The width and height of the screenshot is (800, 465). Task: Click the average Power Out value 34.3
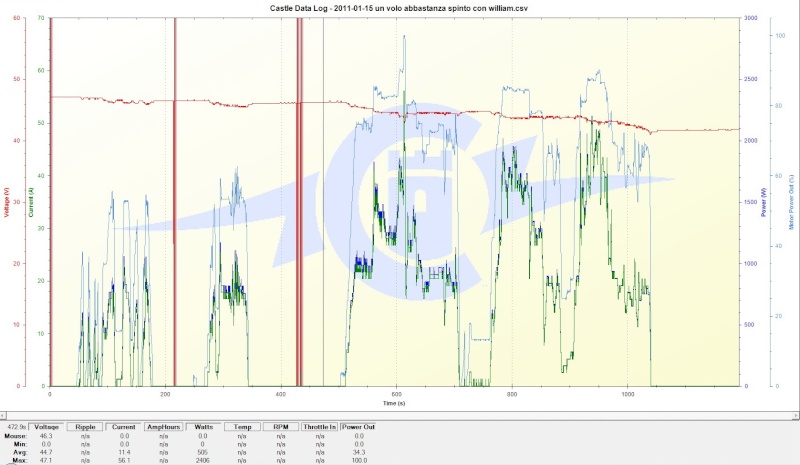click(x=359, y=452)
